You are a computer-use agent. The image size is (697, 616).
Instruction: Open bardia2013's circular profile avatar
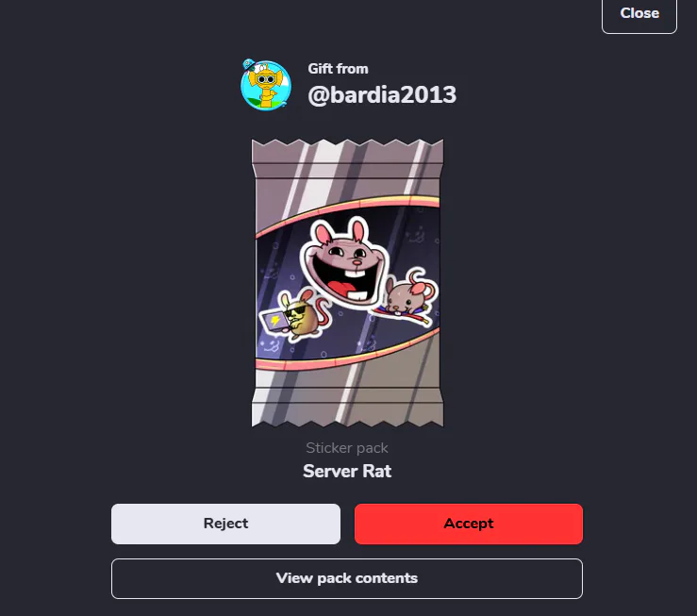(x=266, y=85)
